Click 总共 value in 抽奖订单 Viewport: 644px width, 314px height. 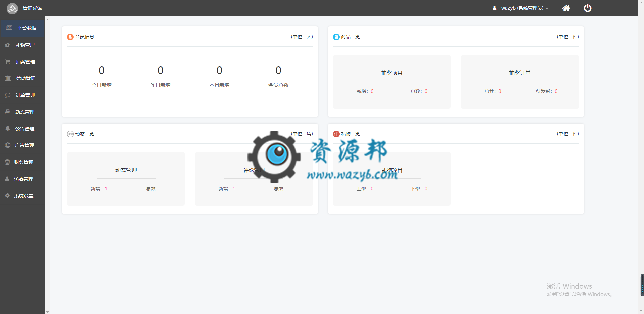[x=500, y=91]
